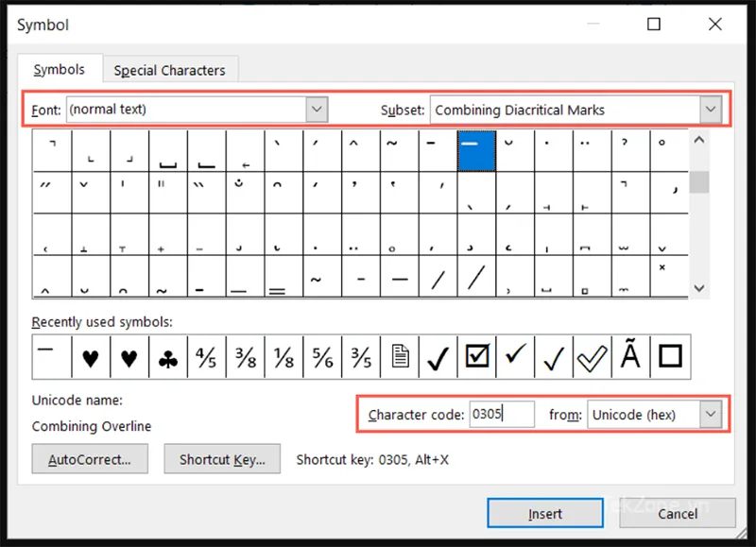Image resolution: width=756 pixels, height=547 pixels.
Task: Select the club suit in recently used symbols
Action: tap(168, 357)
